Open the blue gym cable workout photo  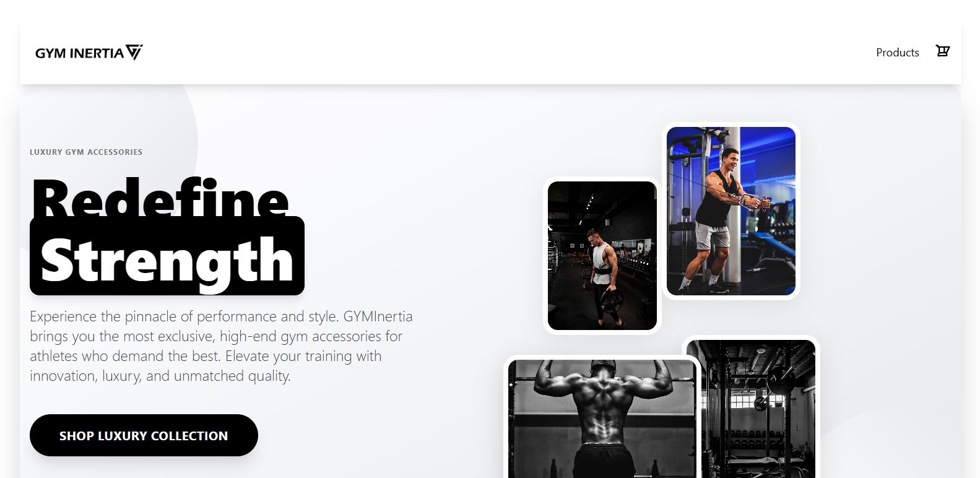731,211
